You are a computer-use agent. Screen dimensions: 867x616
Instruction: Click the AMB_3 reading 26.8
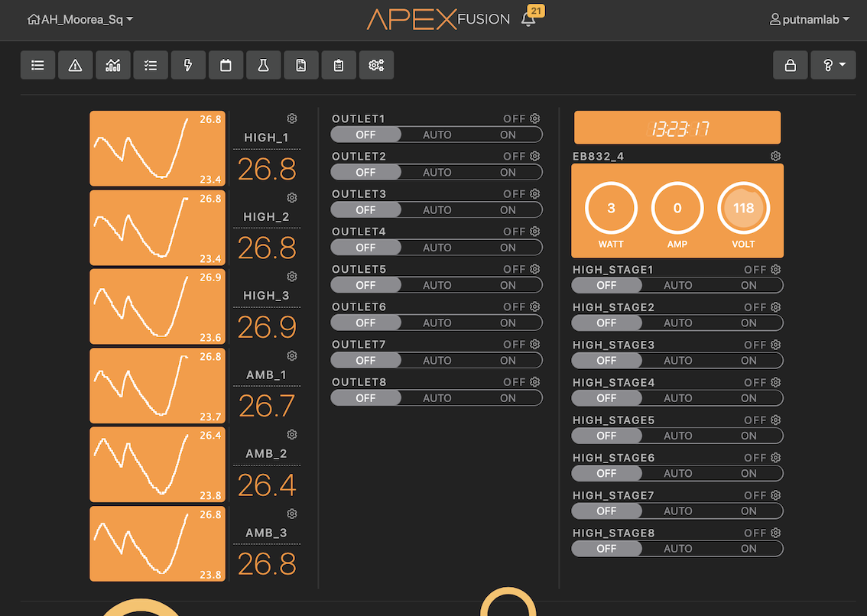click(x=267, y=564)
